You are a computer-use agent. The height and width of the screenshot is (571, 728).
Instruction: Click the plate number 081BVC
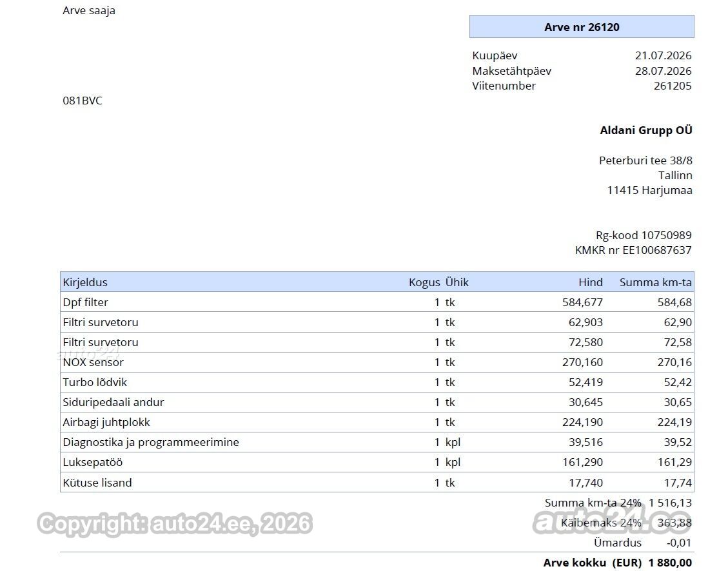(82, 101)
